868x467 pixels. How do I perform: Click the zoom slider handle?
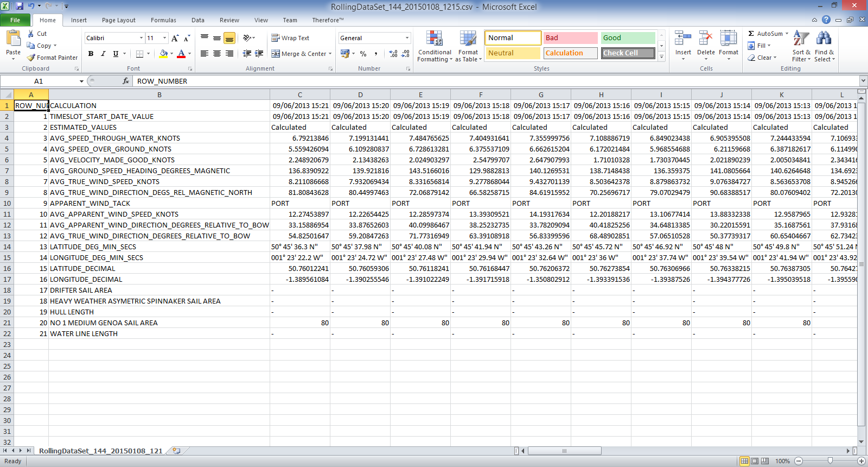pyautogui.click(x=830, y=461)
